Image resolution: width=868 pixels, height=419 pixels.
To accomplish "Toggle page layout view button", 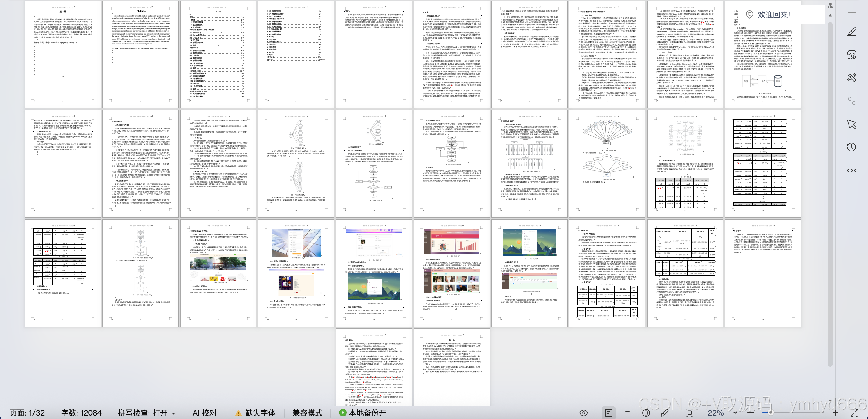I will tap(609, 413).
